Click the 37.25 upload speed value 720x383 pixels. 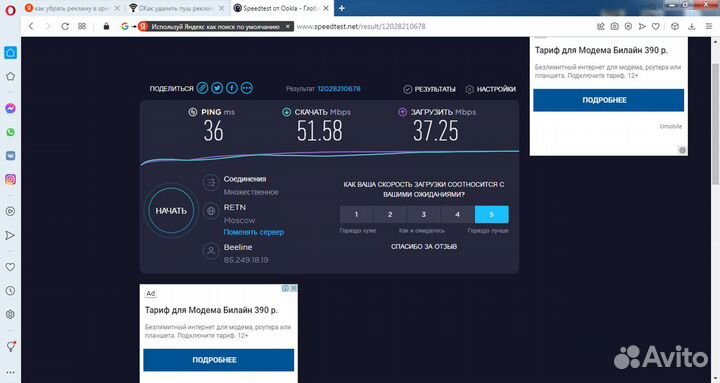435,131
